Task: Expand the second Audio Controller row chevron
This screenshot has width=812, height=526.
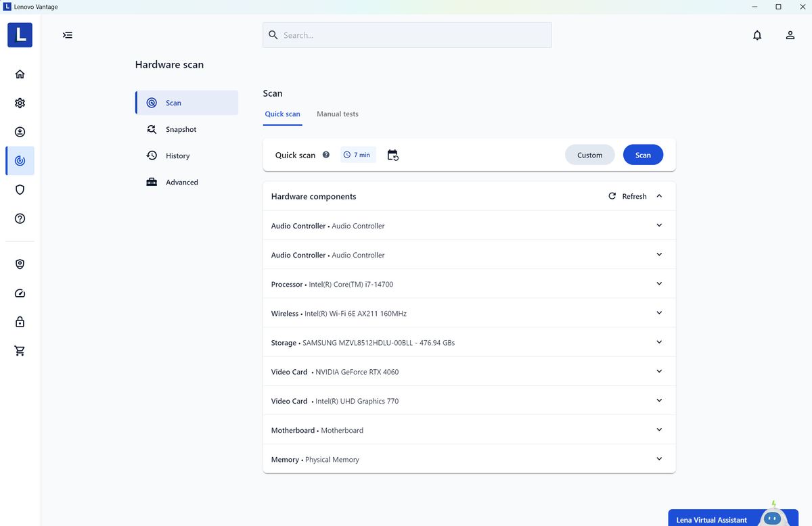Action: [659, 254]
